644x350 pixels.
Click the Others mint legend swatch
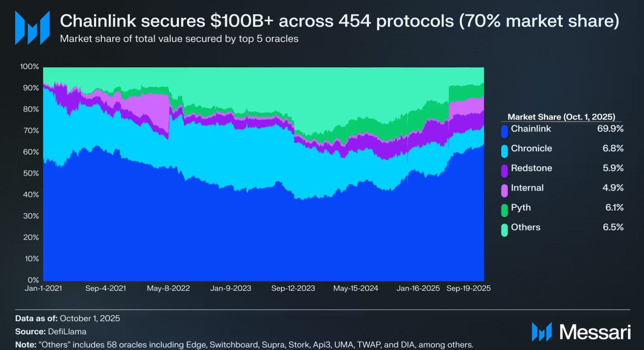504,230
